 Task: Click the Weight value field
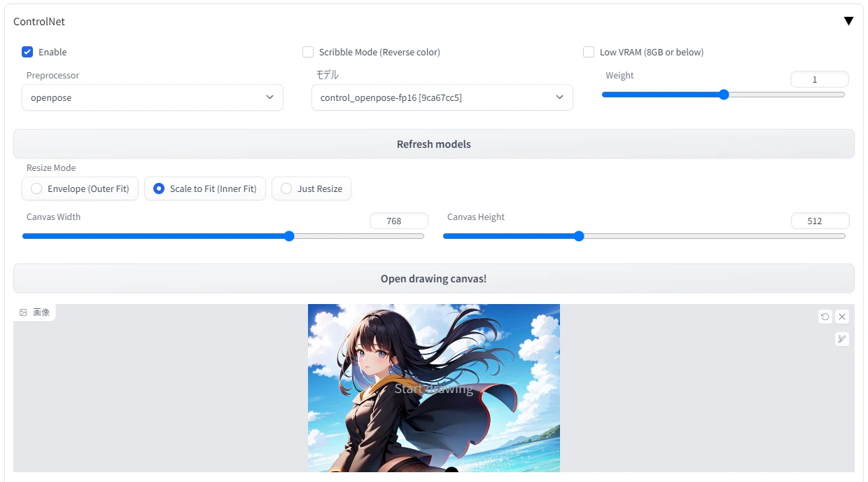(819, 80)
